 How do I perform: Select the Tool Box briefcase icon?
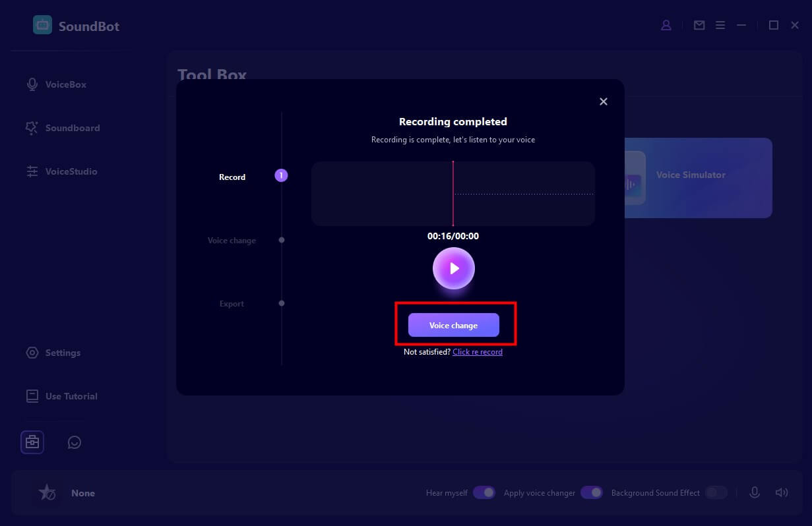(32, 442)
